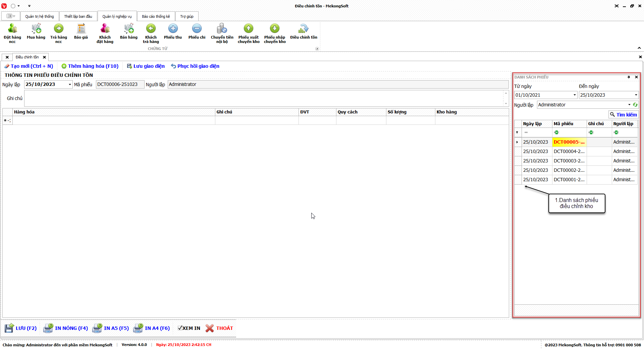Select voucher row DCT00003

tap(576, 161)
